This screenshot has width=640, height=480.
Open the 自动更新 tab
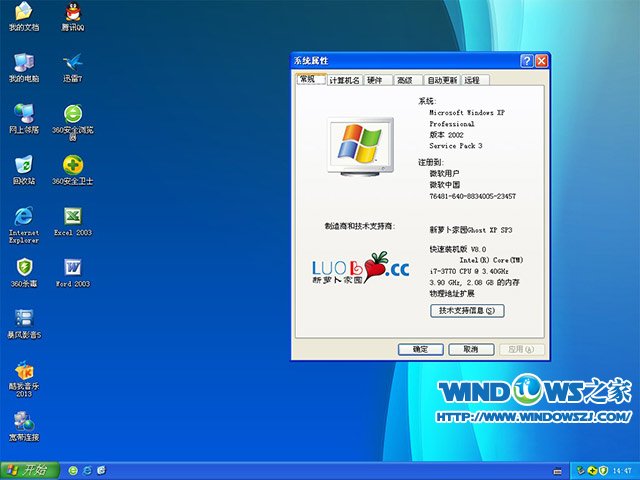point(441,80)
